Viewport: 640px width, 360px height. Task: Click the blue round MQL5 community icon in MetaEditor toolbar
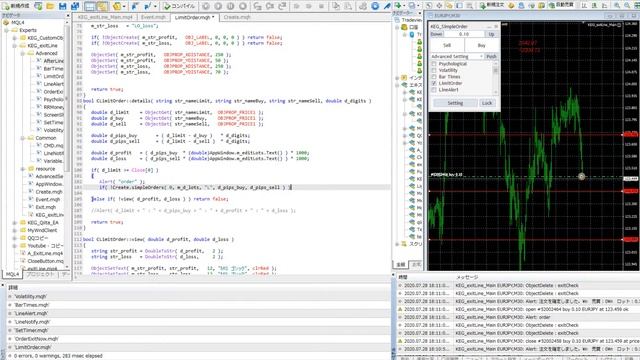[x=375, y=6]
